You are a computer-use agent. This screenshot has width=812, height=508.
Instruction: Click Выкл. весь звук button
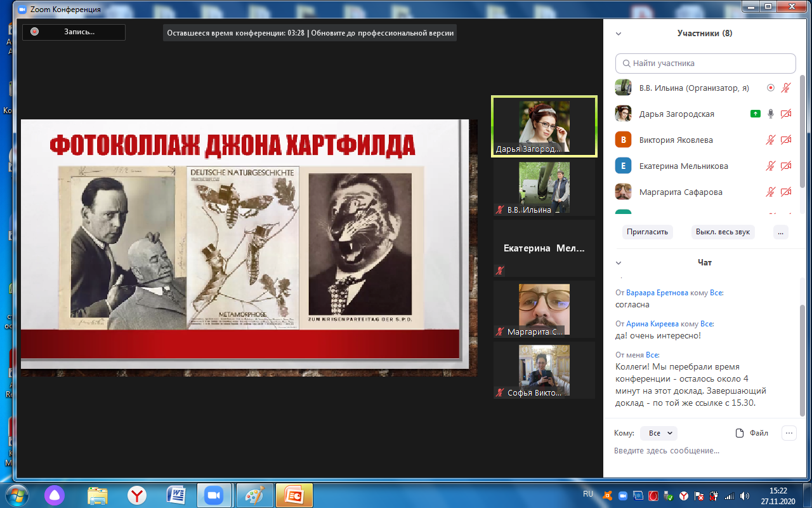tap(723, 232)
